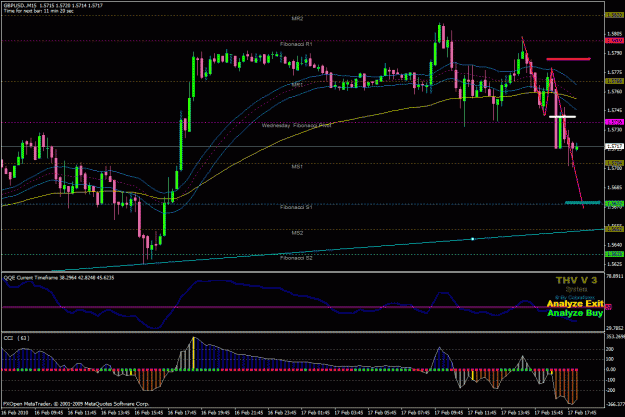Click the THV V 3 title text
625x417 pixels.
click(576, 281)
